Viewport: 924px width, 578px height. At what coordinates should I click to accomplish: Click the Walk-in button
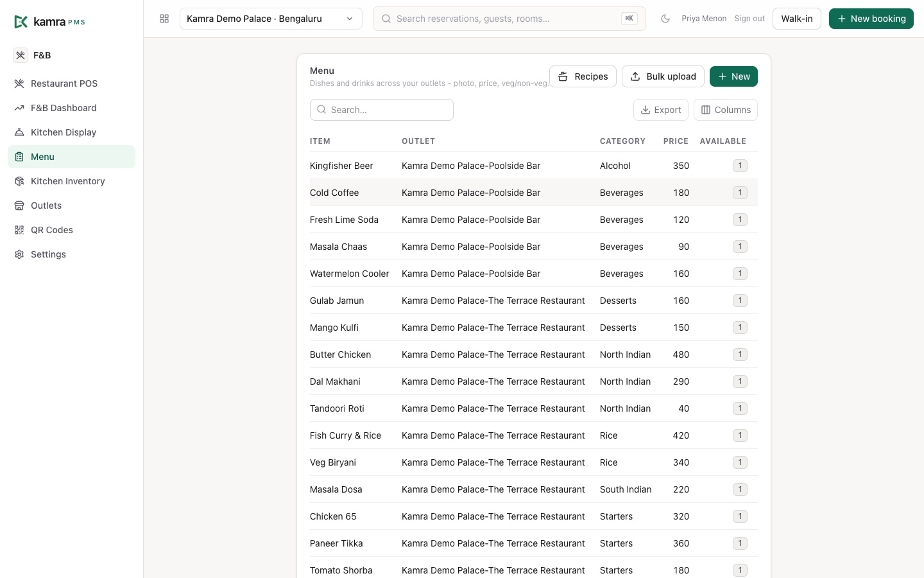pyautogui.click(x=797, y=19)
